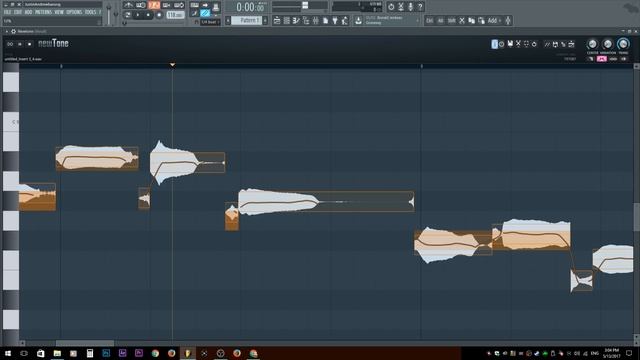Click the 0:00:00 time display
Image resolution: width=640 pixels, height=360 pixels.
coord(250,7)
